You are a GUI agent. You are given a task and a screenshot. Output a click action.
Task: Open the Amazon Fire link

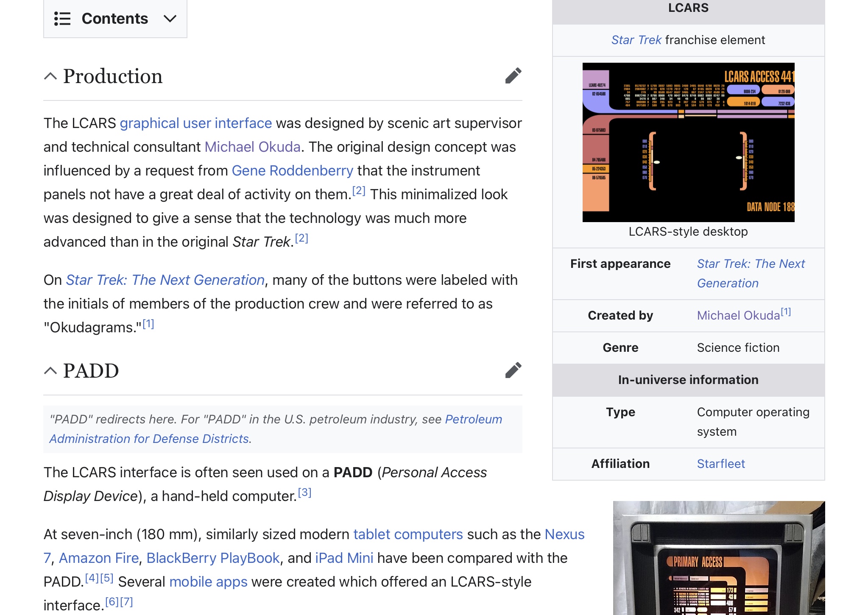click(99, 558)
